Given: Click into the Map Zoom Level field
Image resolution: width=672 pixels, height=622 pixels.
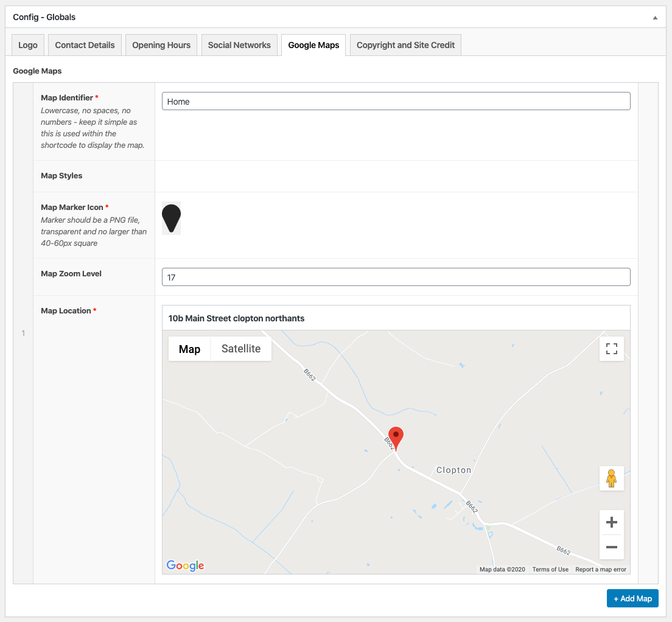Looking at the screenshot, I should coord(396,277).
